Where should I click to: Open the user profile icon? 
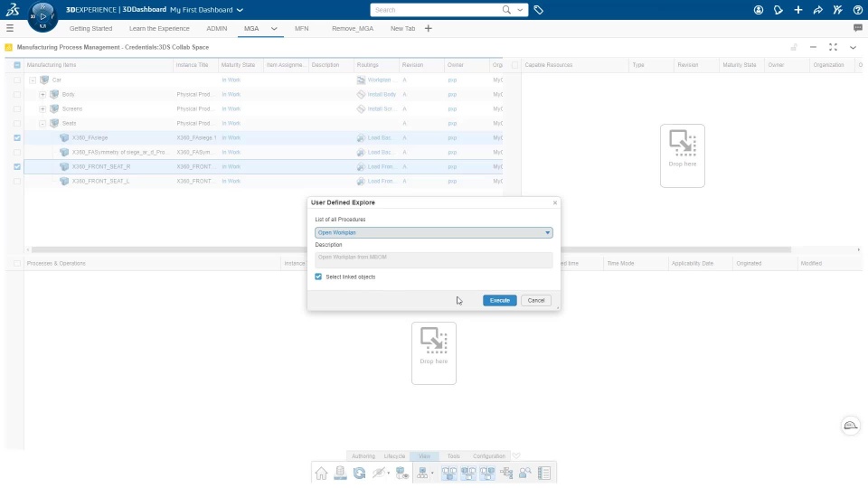759,10
